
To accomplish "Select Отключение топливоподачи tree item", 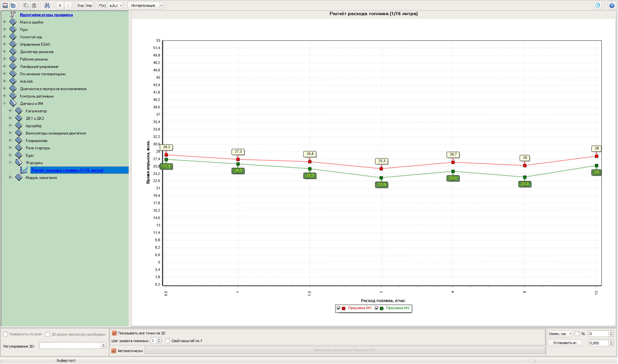I will 43,74.
